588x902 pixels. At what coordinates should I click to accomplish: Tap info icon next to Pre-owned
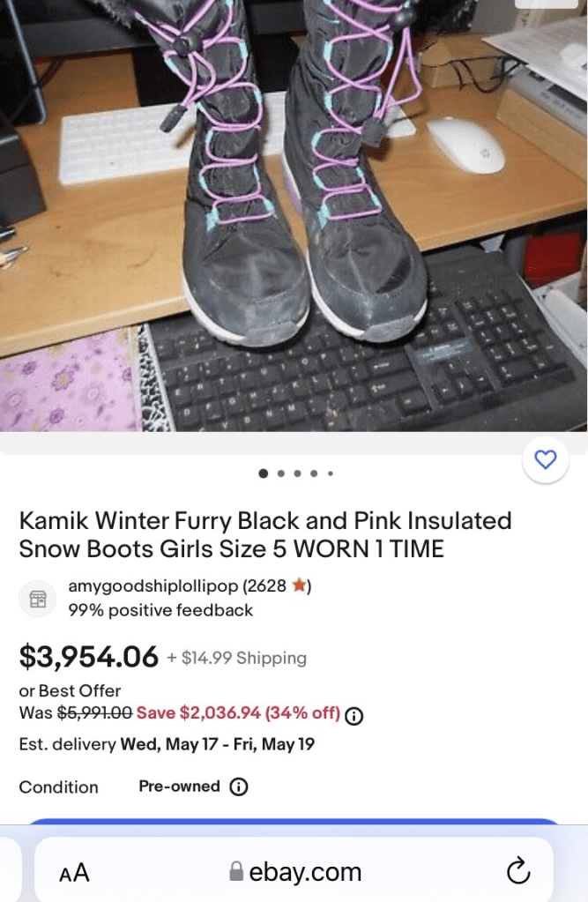(238, 786)
